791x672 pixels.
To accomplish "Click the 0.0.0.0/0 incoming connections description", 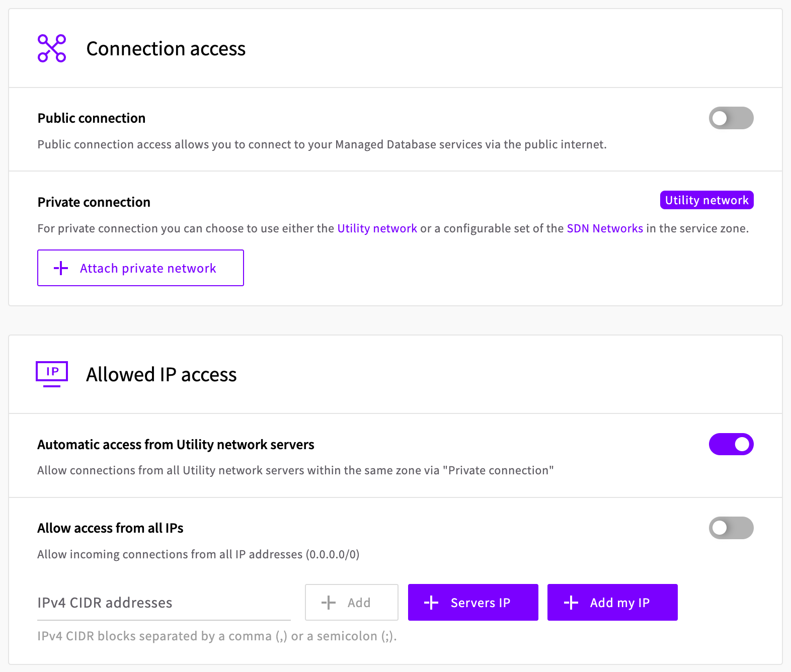I will (198, 554).
